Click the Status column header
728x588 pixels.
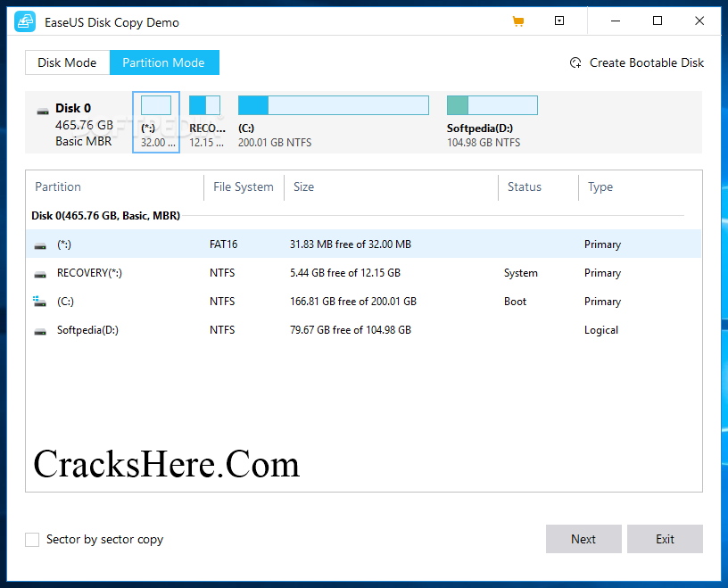[525, 186]
